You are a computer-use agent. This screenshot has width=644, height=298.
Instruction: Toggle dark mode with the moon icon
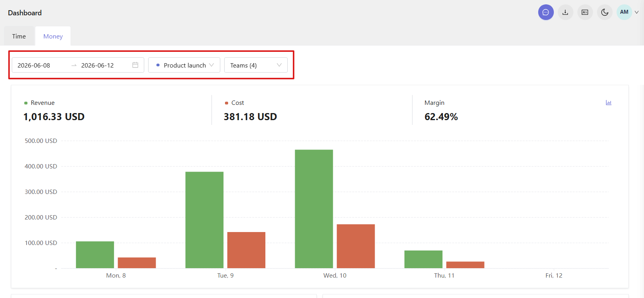tap(604, 12)
